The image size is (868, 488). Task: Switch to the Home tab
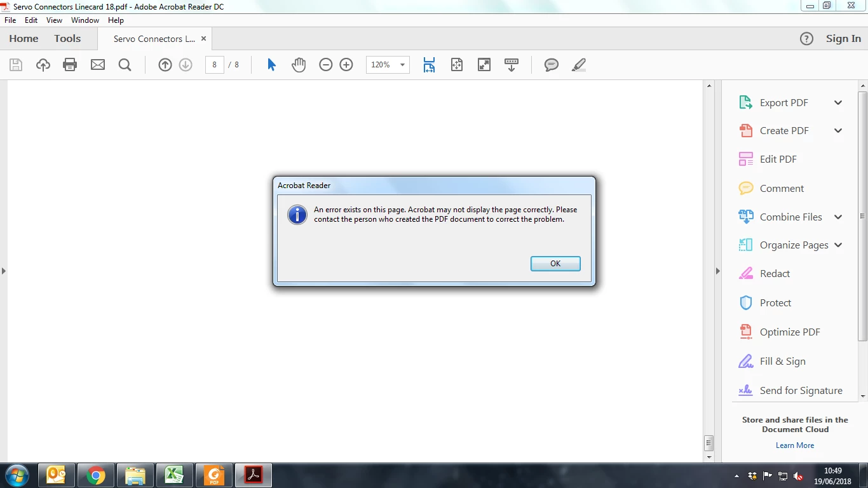pyautogui.click(x=24, y=39)
